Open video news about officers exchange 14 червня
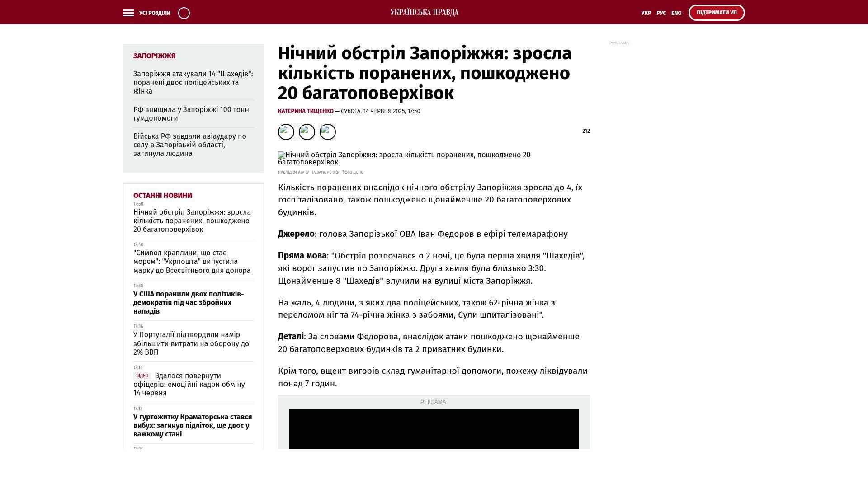 189,385
